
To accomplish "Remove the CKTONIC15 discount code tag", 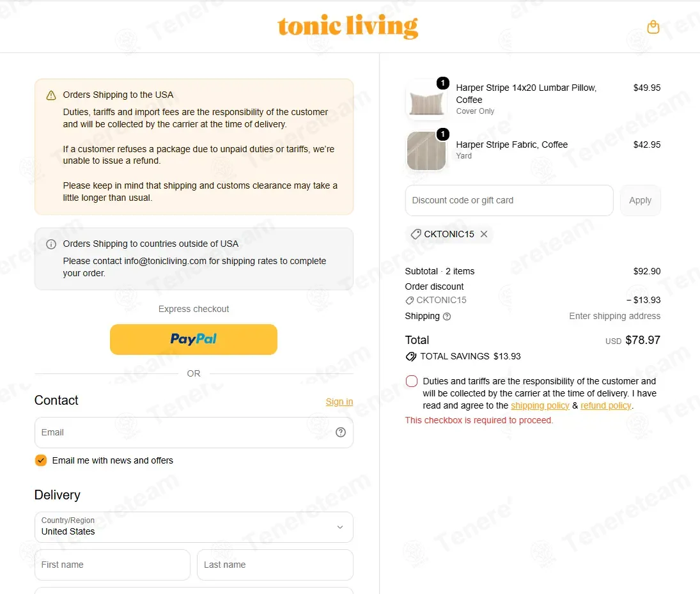I will coord(484,234).
